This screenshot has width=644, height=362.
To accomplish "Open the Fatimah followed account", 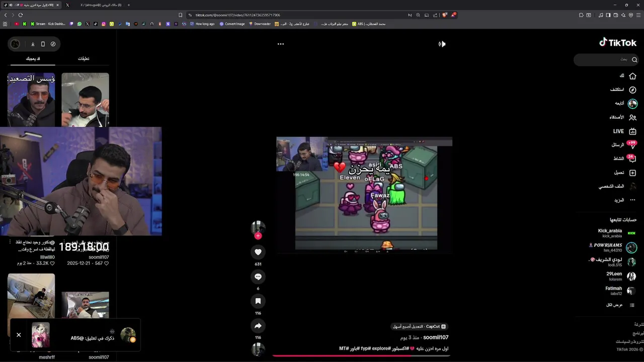I will [620, 291].
